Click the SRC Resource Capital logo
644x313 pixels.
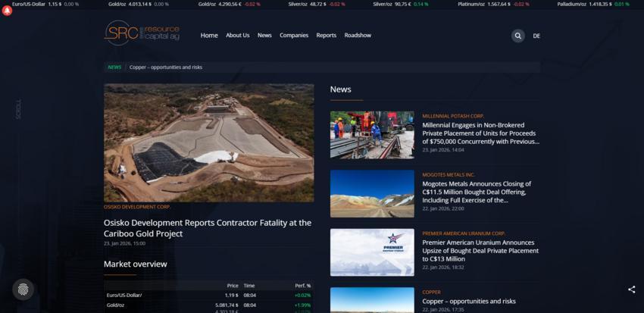click(x=142, y=33)
